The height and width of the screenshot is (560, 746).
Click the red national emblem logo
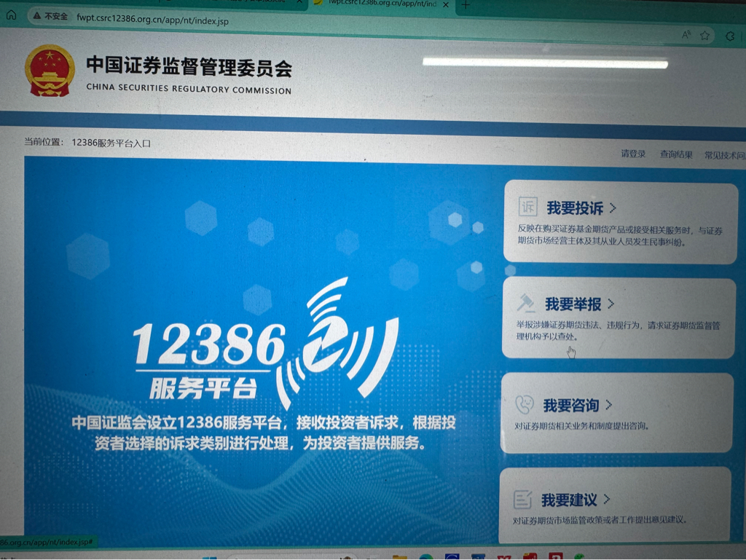50,71
